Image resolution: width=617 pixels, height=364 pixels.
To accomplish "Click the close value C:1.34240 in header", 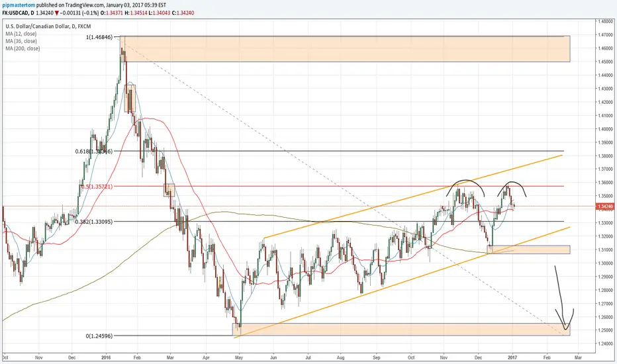I will [x=183, y=13].
